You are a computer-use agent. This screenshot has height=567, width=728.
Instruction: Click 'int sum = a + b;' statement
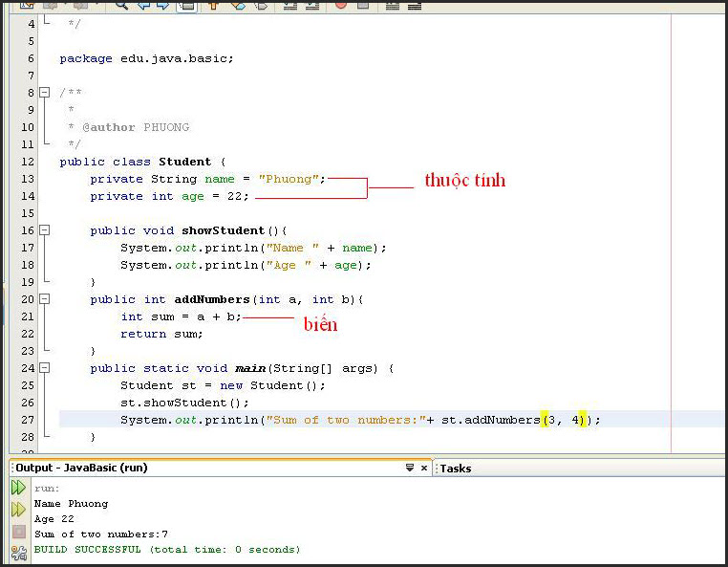click(x=182, y=316)
